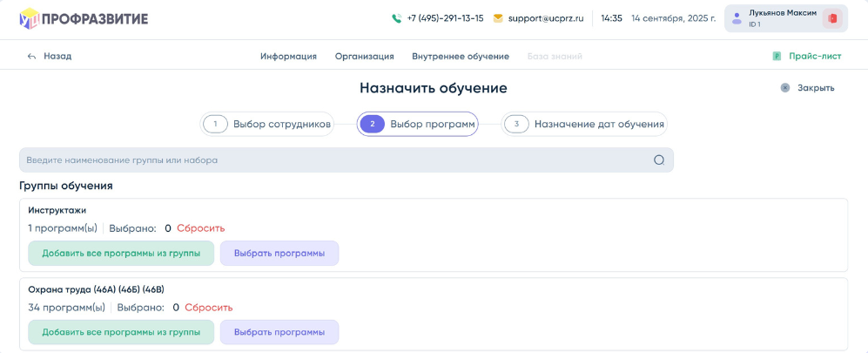Click the support email envelope icon
Image resolution: width=868 pixels, height=353 pixels.
[498, 18]
